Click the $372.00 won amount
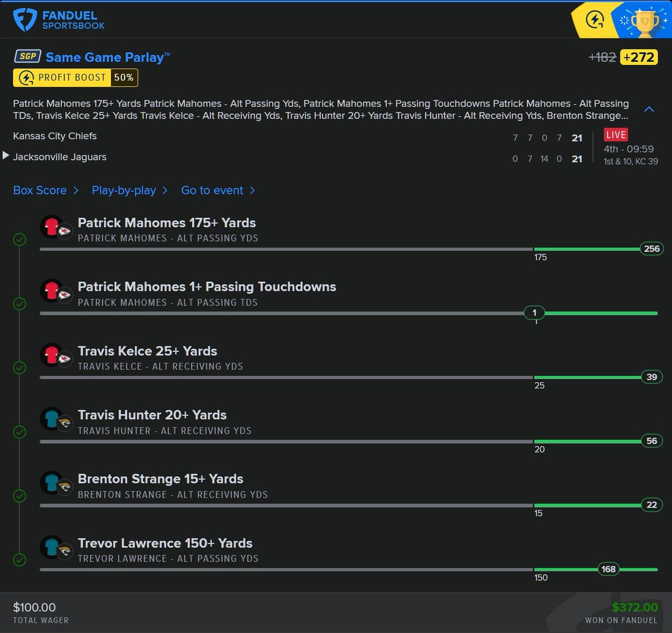 [635, 607]
